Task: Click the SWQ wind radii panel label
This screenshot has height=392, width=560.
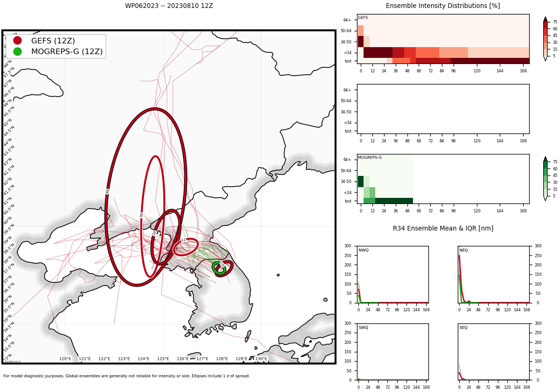Action: (x=364, y=328)
